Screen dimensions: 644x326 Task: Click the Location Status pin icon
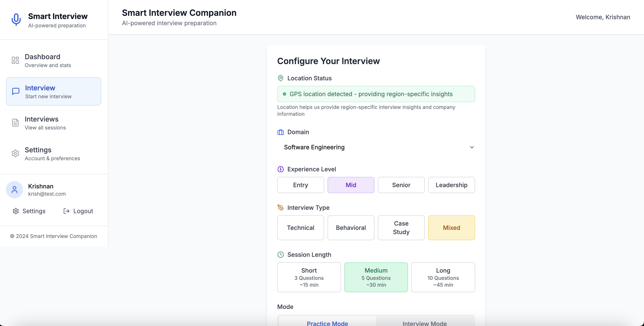click(280, 78)
